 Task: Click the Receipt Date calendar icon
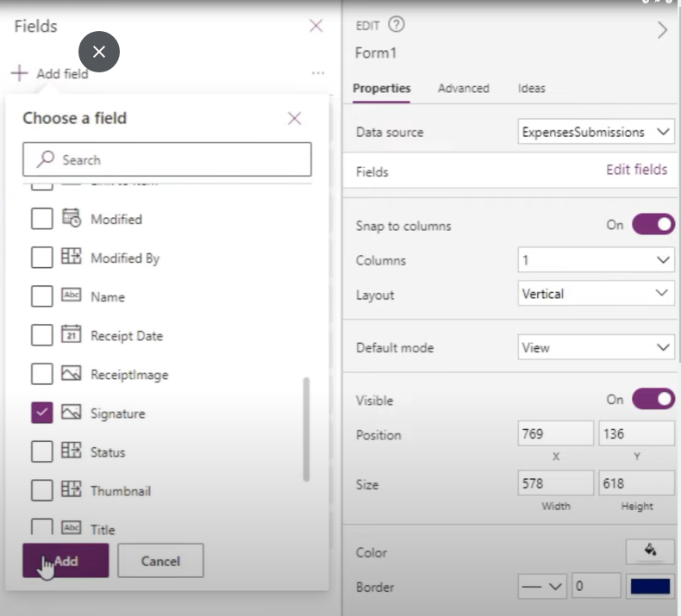coord(72,333)
